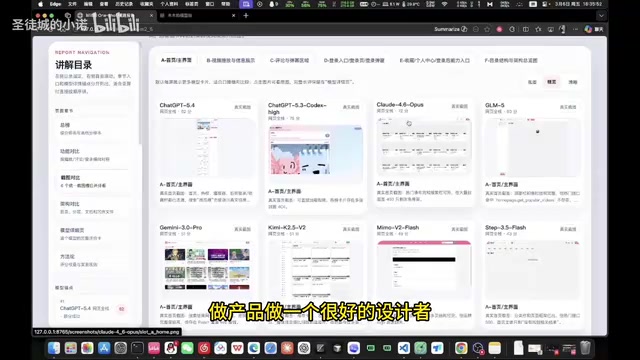Image resolution: width=640 pixels, height=360 pixels.
Task: Open Edge favorites list icon
Action: tap(538, 29)
